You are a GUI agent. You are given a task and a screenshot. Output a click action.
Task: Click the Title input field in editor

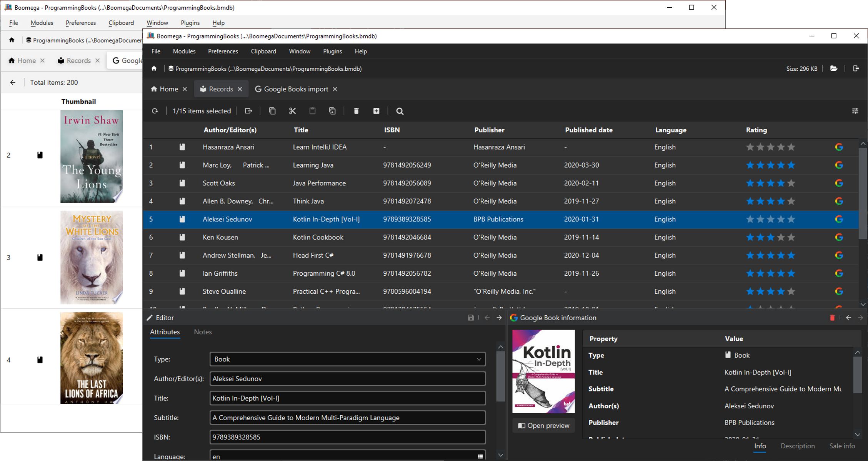pos(347,398)
